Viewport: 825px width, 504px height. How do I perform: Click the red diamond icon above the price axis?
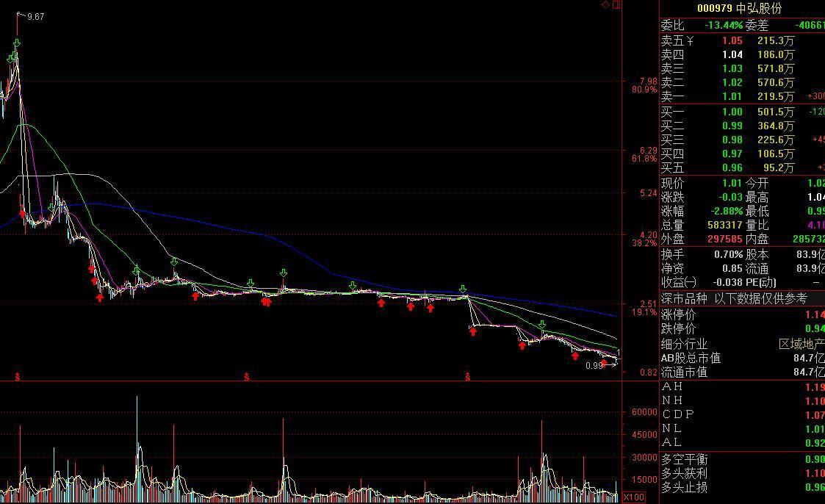tap(605, 4)
